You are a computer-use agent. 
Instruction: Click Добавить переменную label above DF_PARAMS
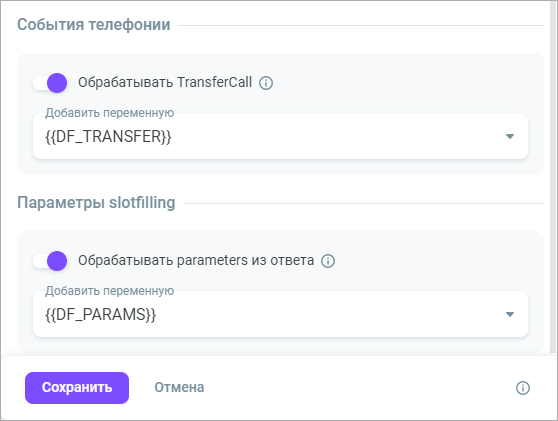coord(109,291)
